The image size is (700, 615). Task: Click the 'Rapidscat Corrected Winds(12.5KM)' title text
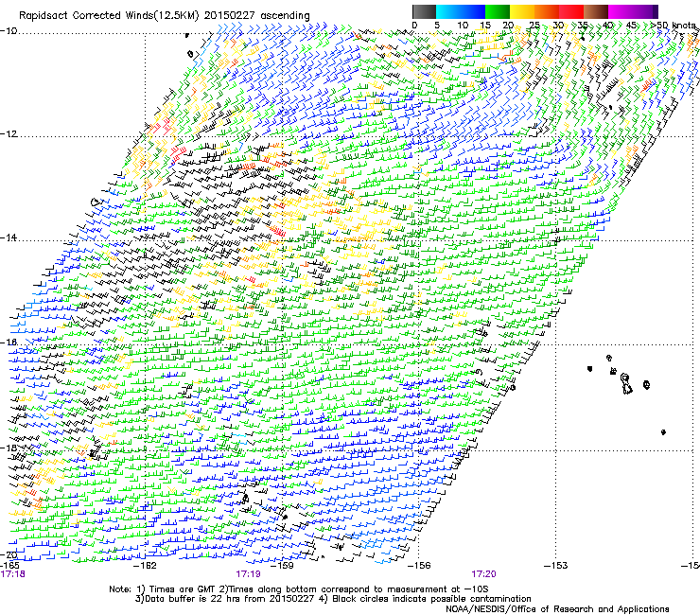pos(109,16)
